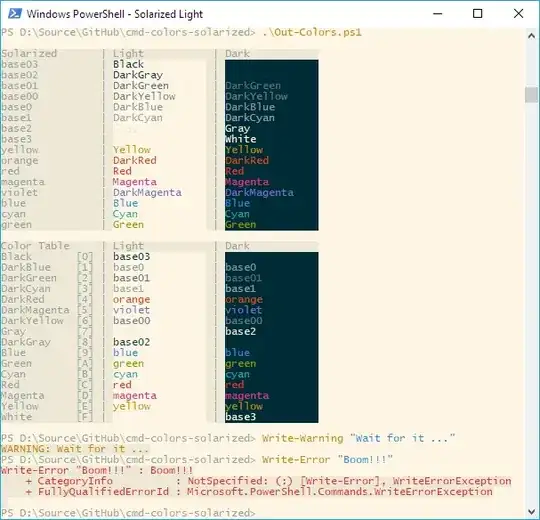This screenshot has height=520, width=540.
Task: Click the yellow WARNING output line
Action: 75,449
